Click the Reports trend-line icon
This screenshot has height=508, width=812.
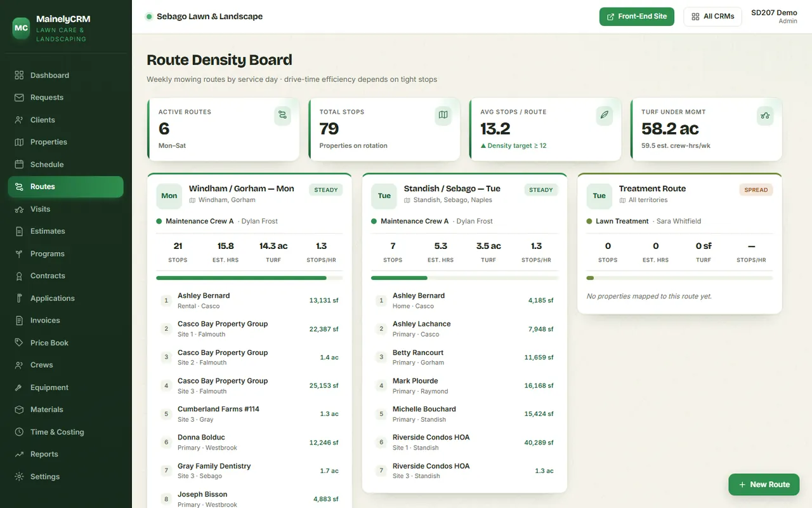click(x=19, y=454)
